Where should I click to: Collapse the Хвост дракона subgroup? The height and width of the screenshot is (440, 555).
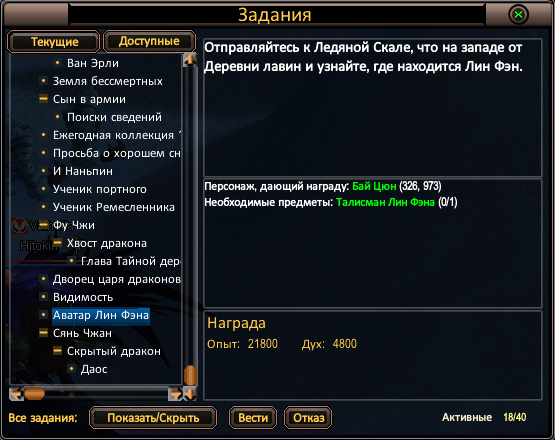tap(57, 243)
